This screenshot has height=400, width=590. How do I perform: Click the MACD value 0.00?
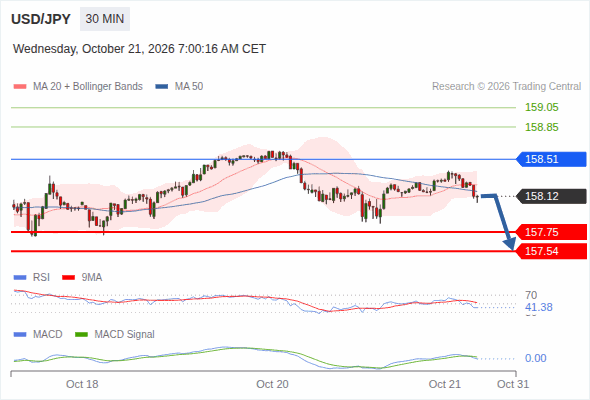[535, 358]
